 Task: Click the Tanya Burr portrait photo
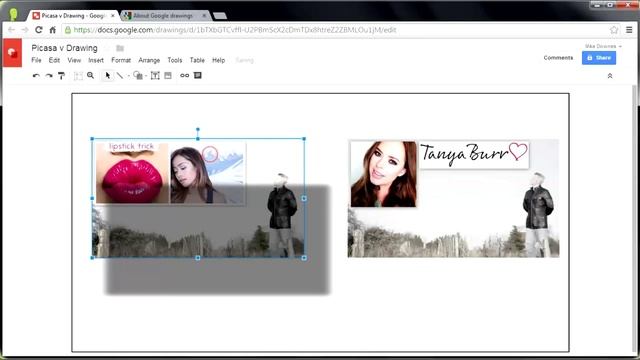point(384,174)
